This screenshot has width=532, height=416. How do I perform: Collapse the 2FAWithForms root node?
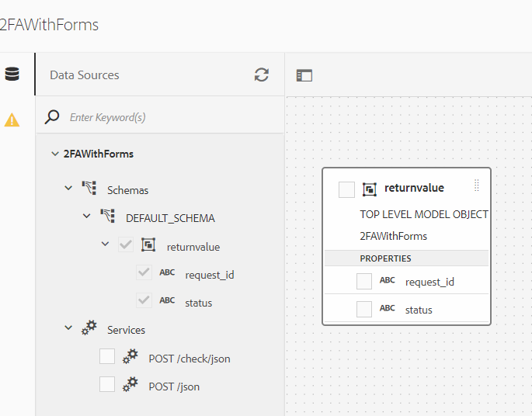pyautogui.click(x=54, y=154)
